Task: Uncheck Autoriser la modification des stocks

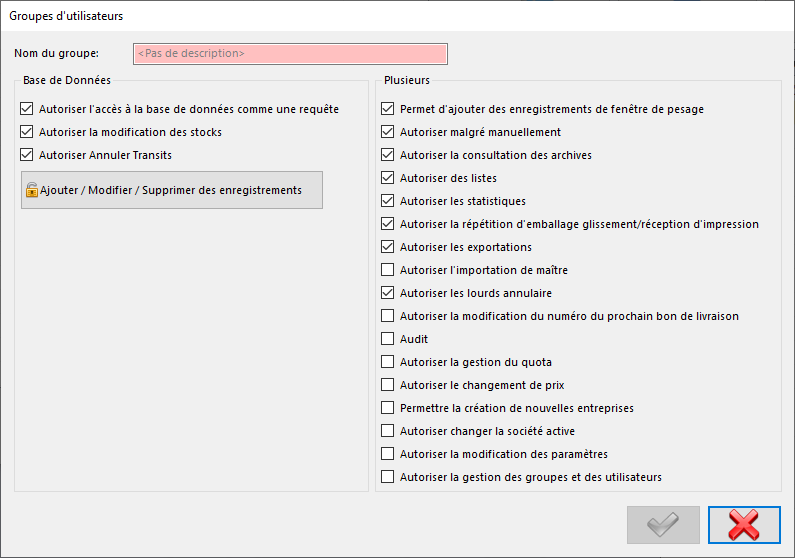Action: (27, 132)
